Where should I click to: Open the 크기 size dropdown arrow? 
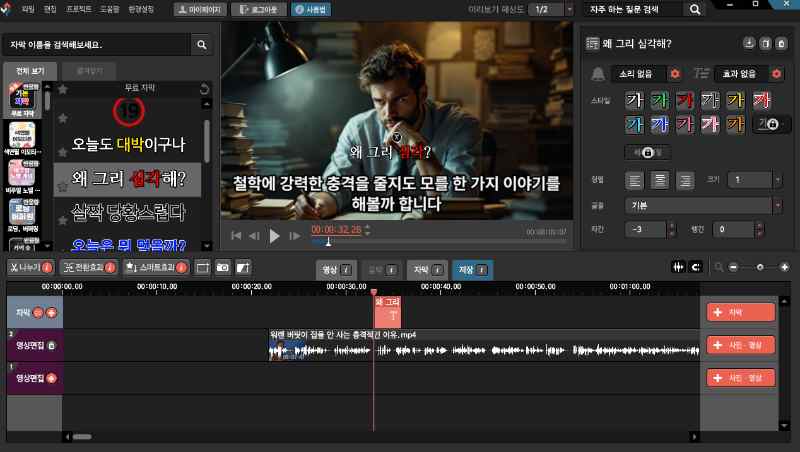coord(778,180)
